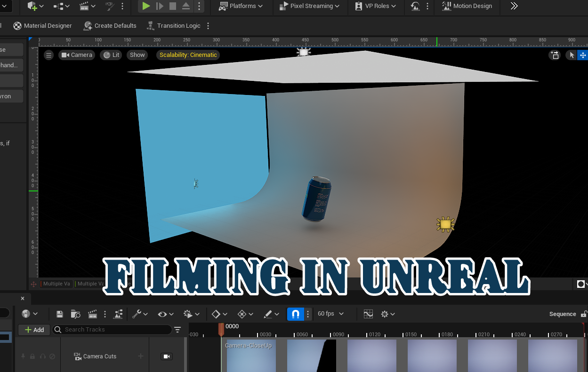The width and height of the screenshot is (588, 372).
Task: Open the VP Roles dropdown
Action: point(375,6)
